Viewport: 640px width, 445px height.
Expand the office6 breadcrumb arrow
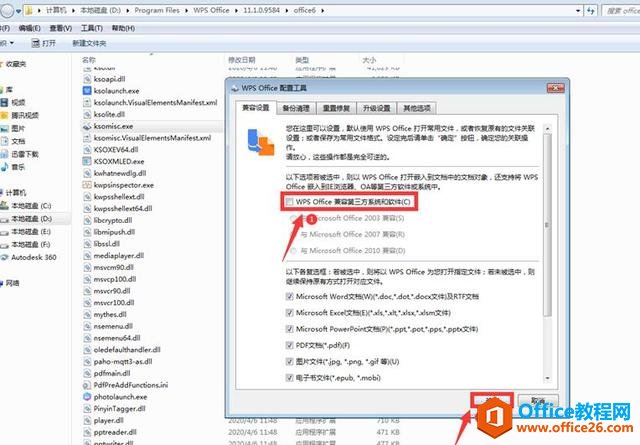(322, 11)
